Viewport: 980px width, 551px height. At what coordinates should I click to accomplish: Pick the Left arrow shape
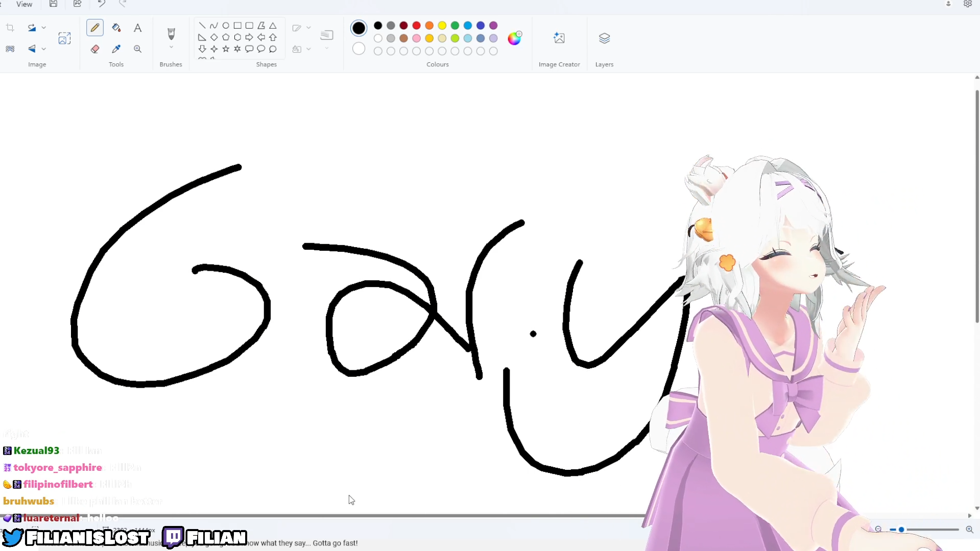261,37
